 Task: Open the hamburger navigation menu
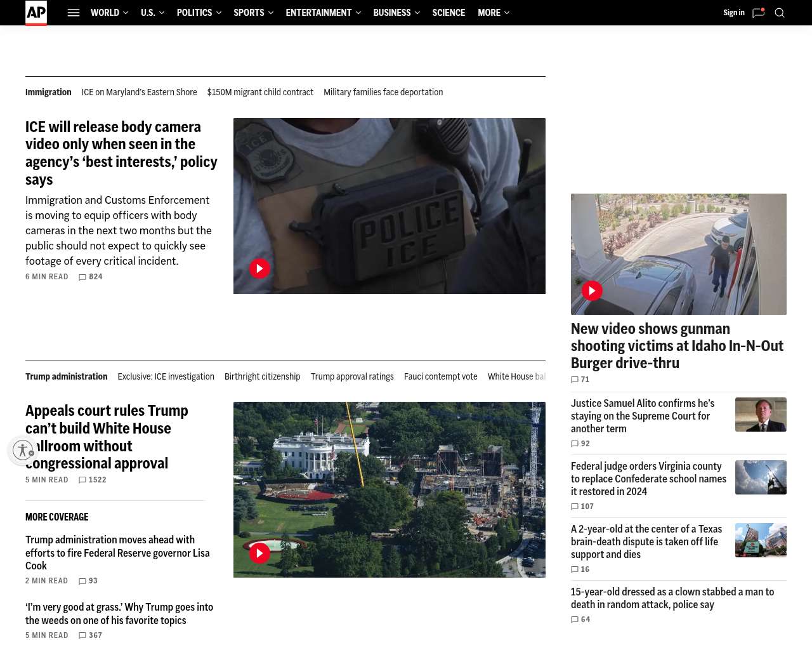[74, 13]
